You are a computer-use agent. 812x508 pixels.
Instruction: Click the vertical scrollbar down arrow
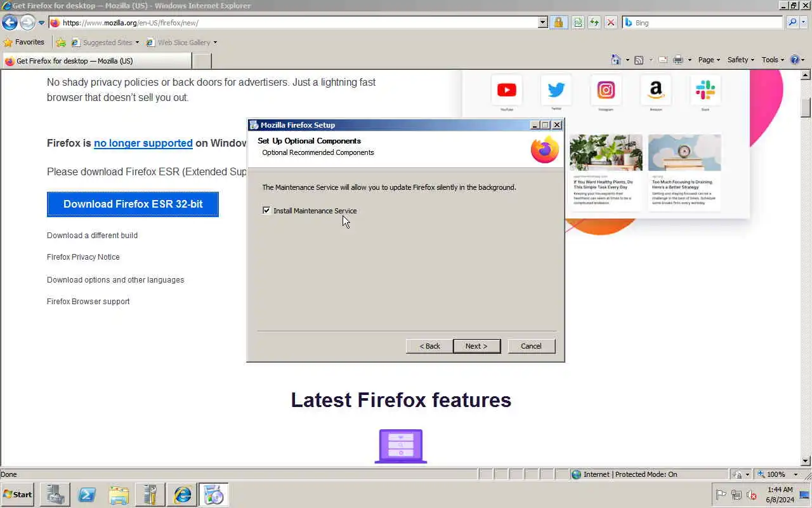click(806, 461)
